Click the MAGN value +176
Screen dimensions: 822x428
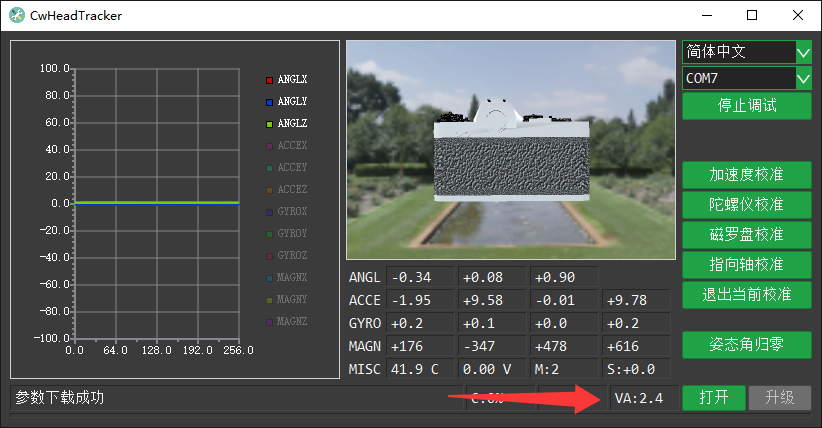[420, 346]
